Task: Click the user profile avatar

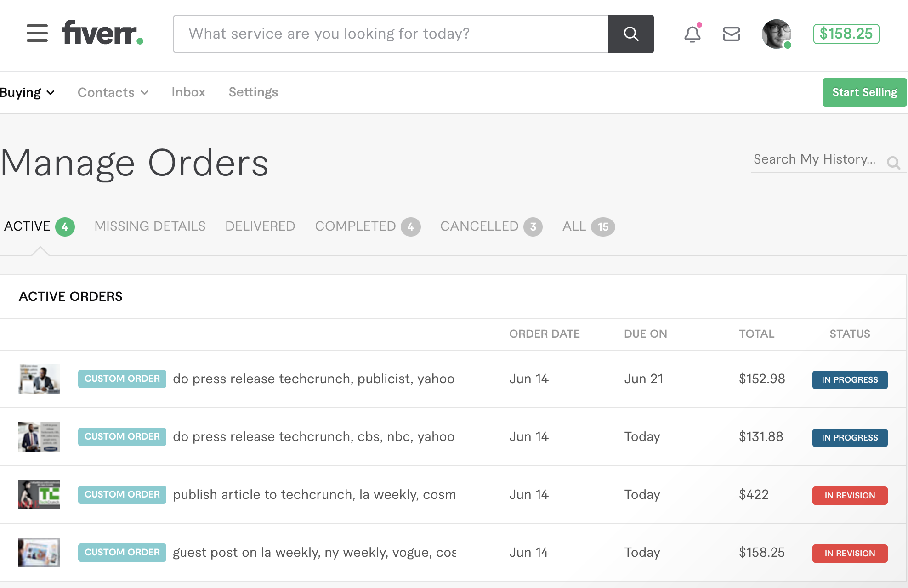Action: (x=776, y=34)
